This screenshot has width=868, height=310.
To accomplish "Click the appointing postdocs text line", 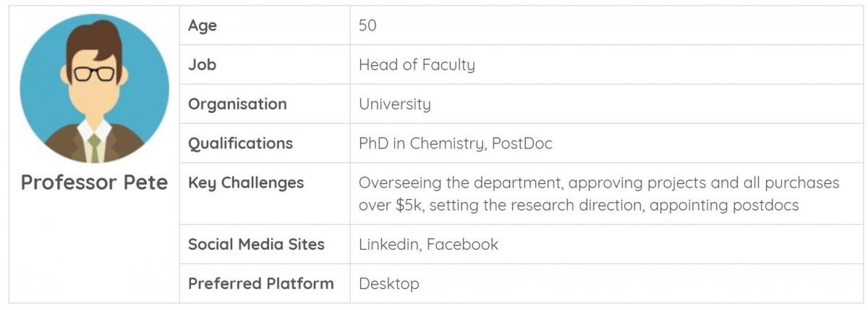I will point(579,205).
